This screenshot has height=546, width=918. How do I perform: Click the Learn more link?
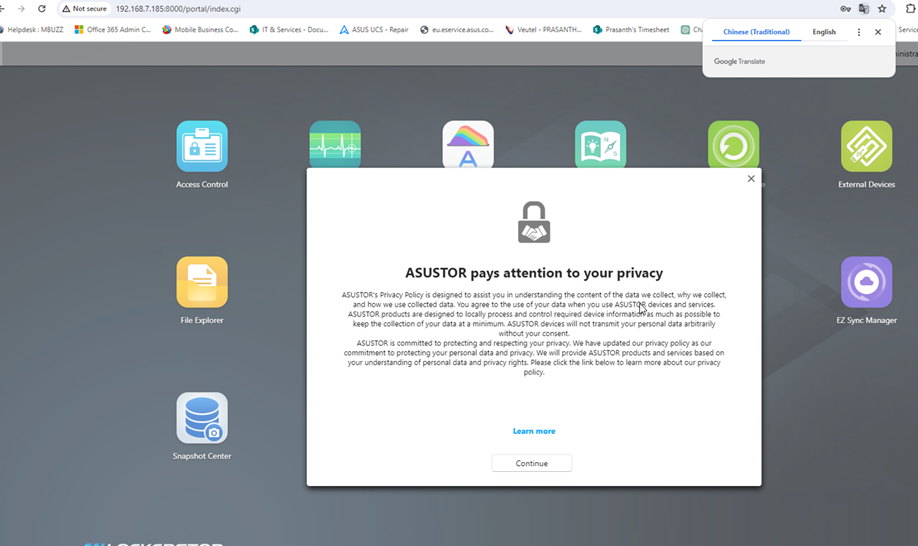534,431
